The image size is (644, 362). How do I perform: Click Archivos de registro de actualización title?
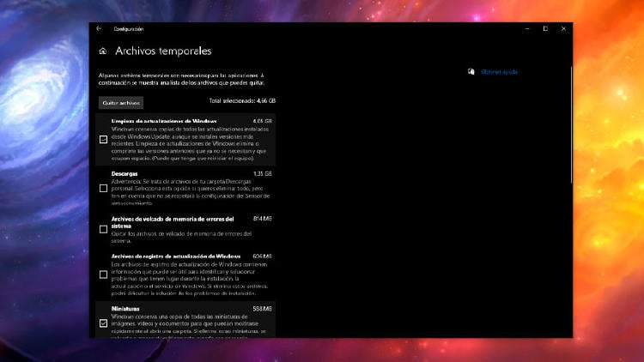176,256
